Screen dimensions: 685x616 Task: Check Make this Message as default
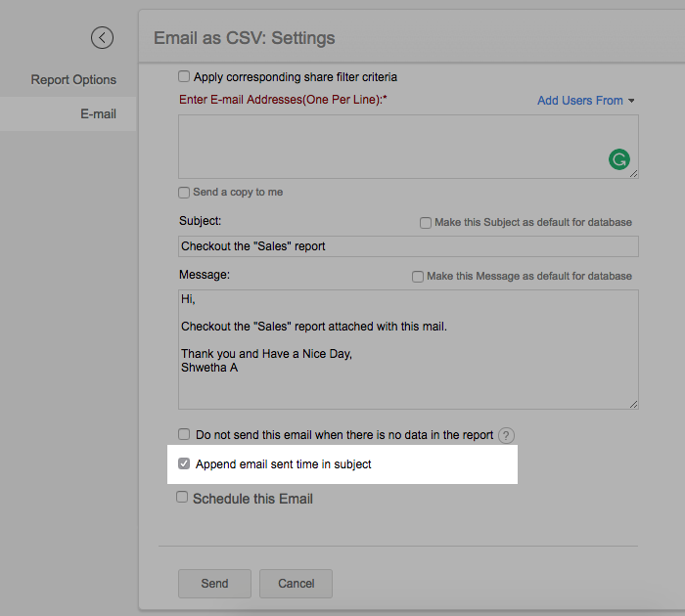(x=418, y=277)
